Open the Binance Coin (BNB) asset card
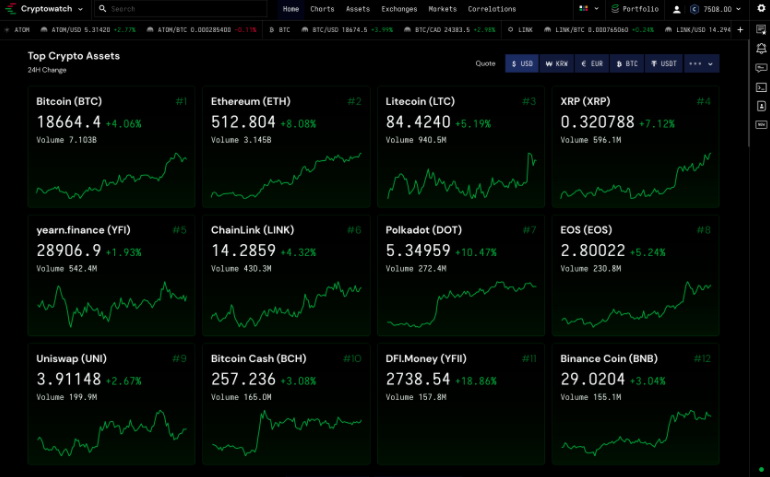Viewport: 770px width, 477px height. coord(635,404)
